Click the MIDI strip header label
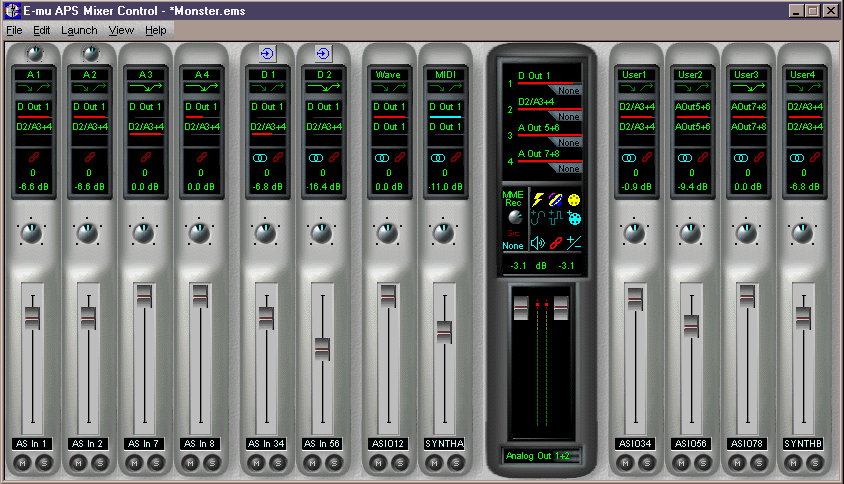Image resolution: width=844 pixels, height=484 pixels. [445, 74]
